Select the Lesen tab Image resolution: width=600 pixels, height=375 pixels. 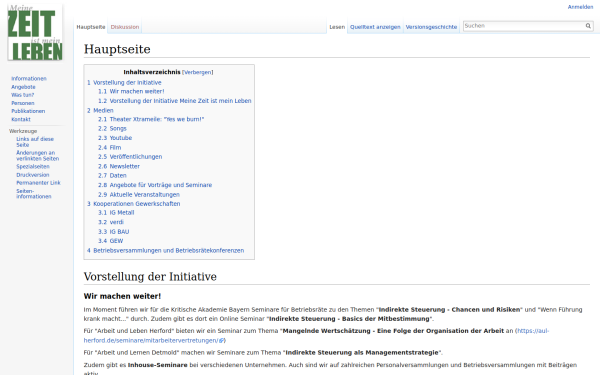(x=337, y=27)
